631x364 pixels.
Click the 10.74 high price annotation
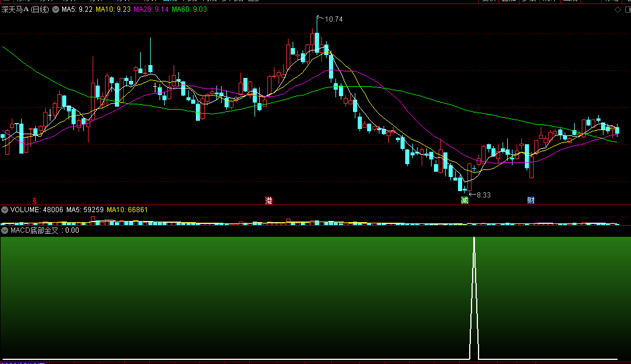pyautogui.click(x=334, y=19)
